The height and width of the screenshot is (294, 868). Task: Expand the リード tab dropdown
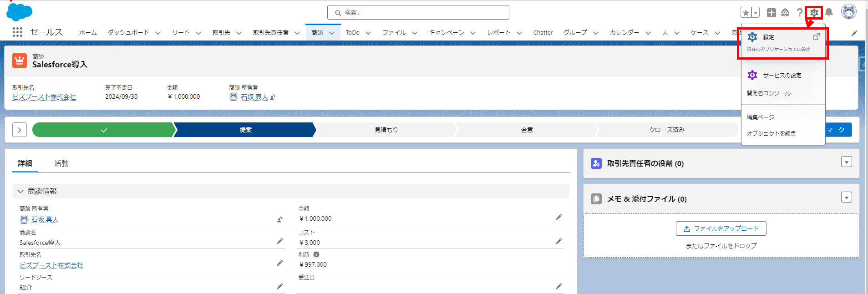pos(198,33)
